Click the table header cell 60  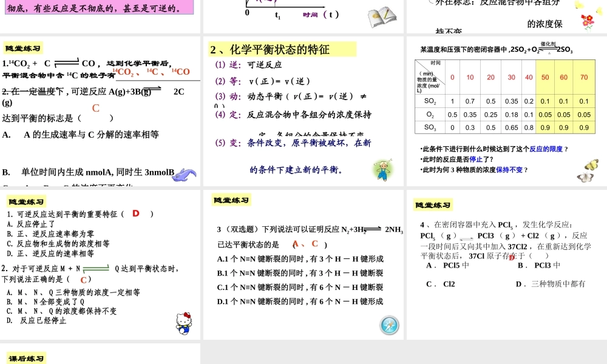564,78
